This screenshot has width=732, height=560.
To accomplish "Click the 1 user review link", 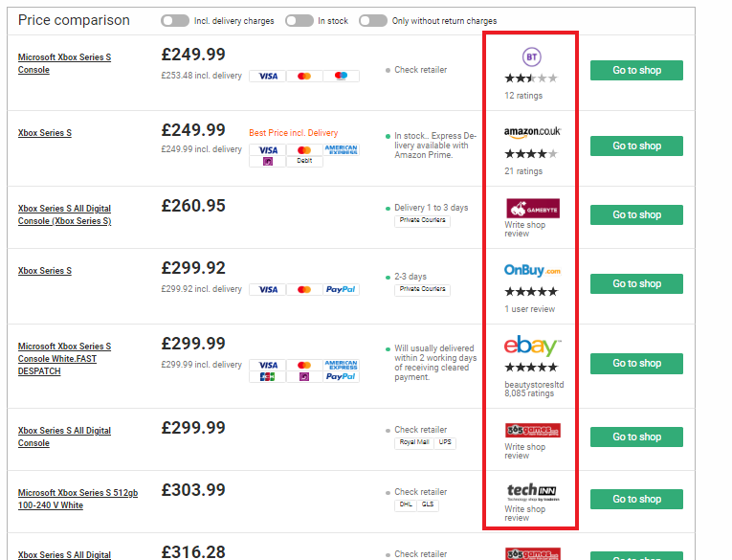I will click(529, 309).
